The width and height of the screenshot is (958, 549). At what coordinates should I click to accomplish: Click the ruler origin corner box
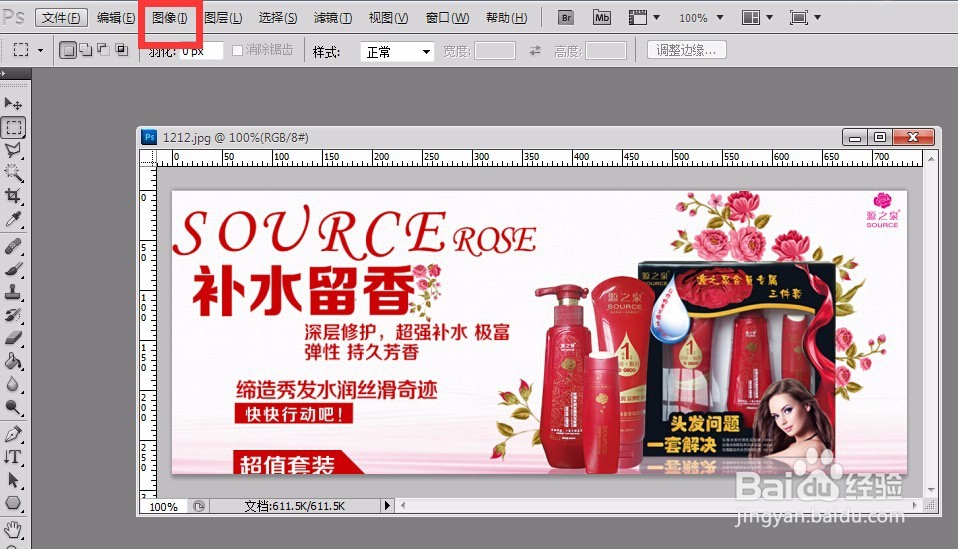tap(148, 158)
